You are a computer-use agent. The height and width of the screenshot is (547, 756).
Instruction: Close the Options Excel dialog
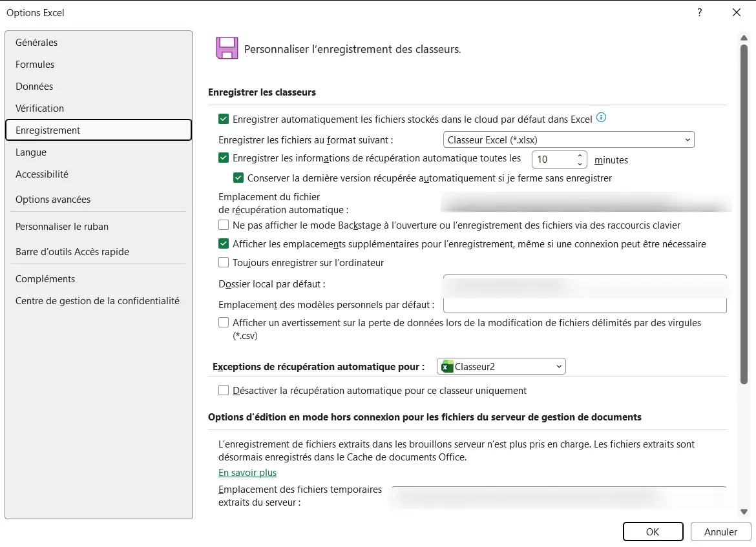point(736,12)
